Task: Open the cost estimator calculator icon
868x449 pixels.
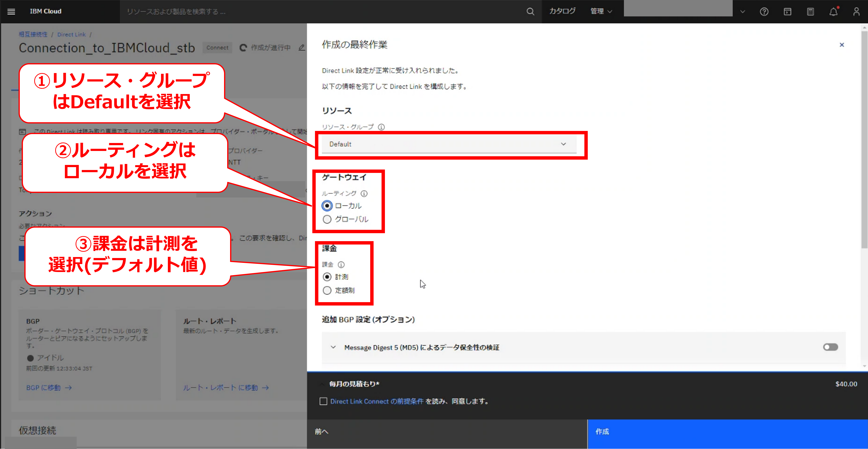Action: tap(810, 12)
